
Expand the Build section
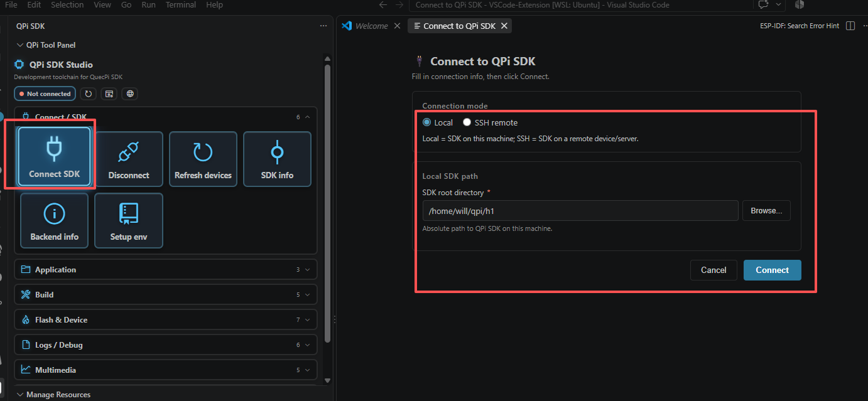tap(166, 294)
